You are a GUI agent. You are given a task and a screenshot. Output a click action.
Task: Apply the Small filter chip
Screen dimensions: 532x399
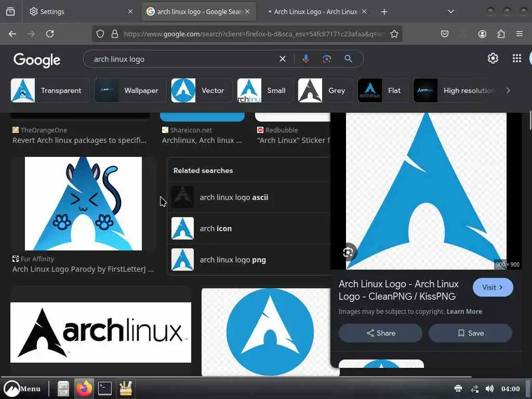point(265,90)
